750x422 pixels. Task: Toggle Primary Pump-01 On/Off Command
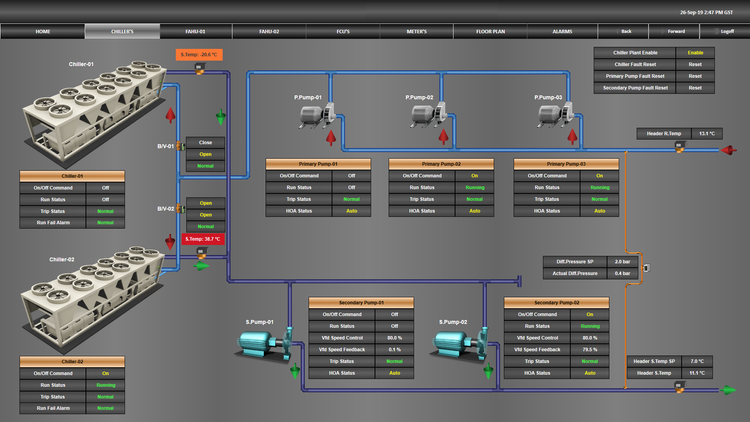[x=352, y=176]
